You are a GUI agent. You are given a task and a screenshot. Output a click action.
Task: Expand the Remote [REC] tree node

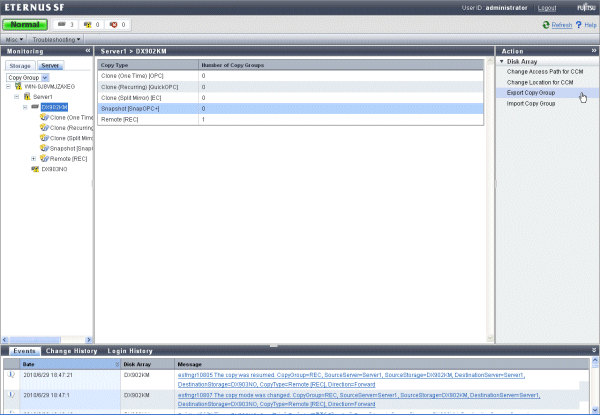tap(34, 158)
